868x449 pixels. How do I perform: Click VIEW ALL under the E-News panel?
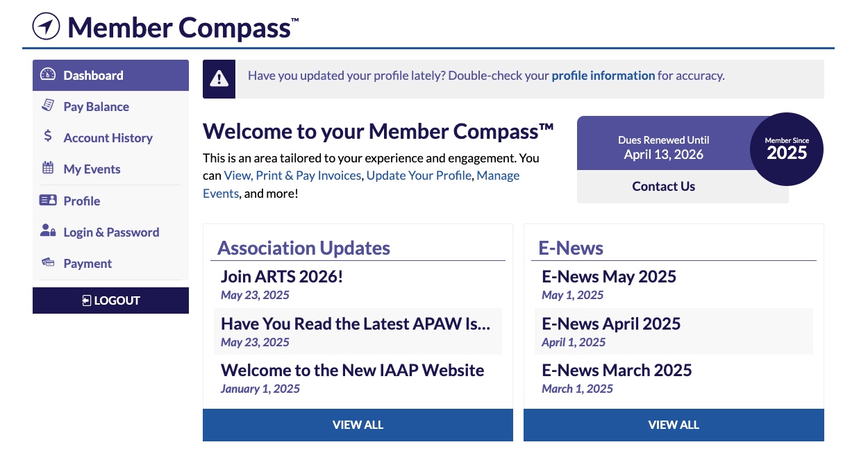click(674, 425)
